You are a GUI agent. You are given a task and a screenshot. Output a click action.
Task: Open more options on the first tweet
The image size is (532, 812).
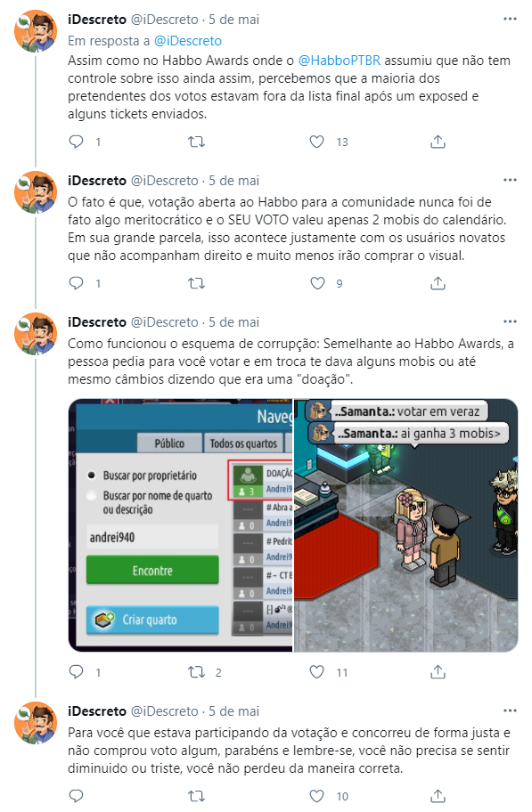(510, 20)
